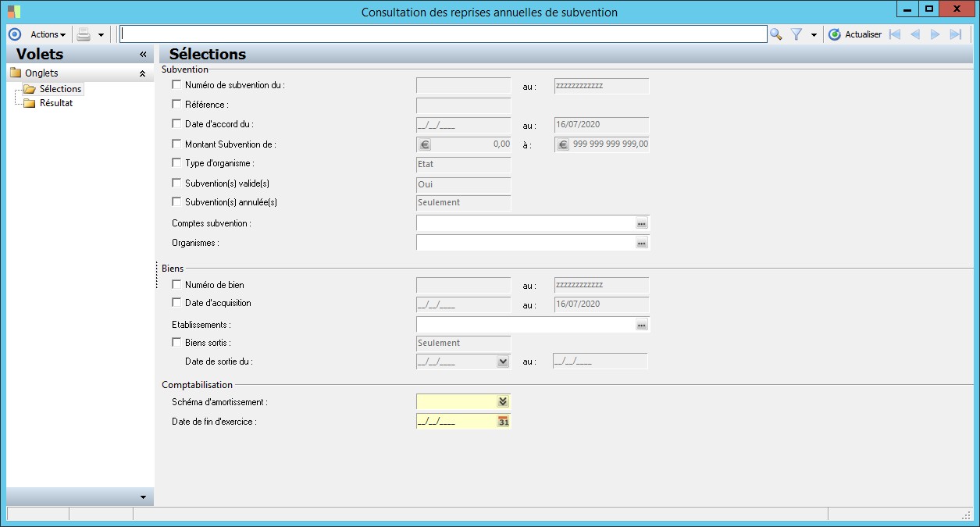Click the Onglets folder icon

coord(16,73)
